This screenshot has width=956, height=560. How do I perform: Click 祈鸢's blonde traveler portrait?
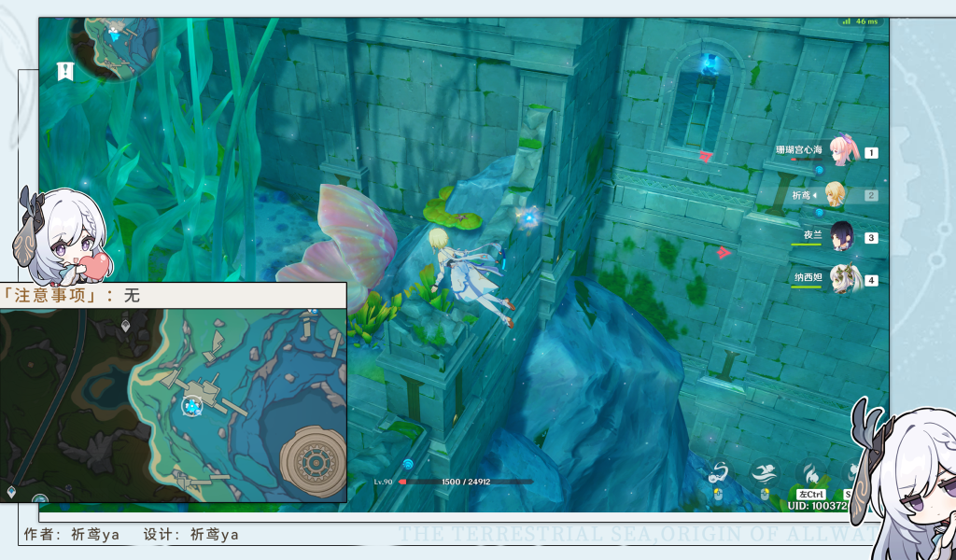pos(835,194)
